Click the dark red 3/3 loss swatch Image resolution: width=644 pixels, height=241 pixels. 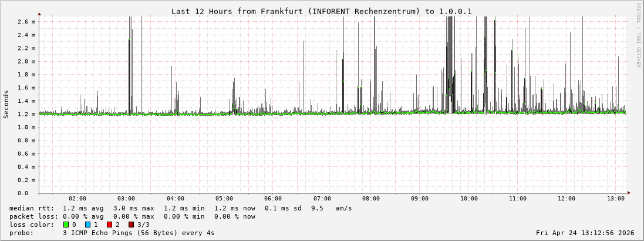[x=131, y=225]
